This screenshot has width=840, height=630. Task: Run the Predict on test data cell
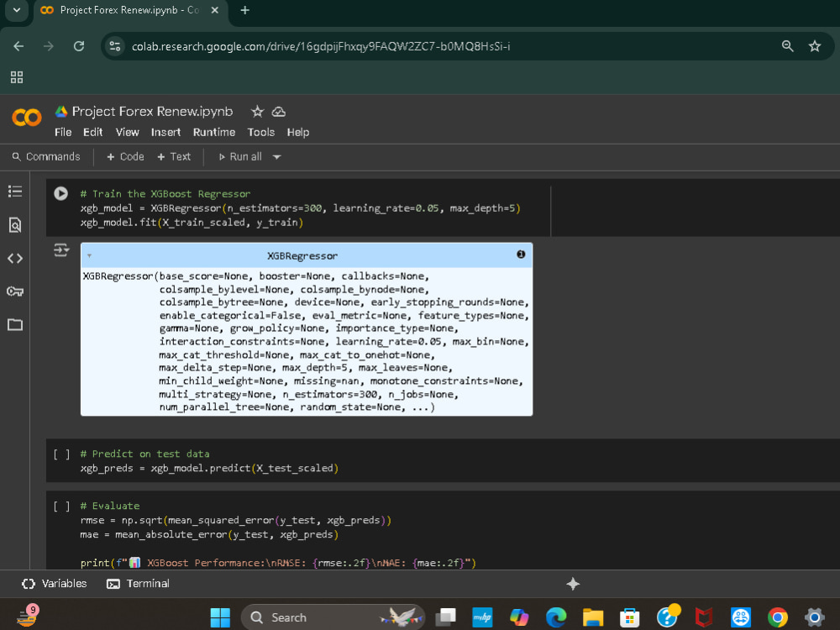[61, 454]
